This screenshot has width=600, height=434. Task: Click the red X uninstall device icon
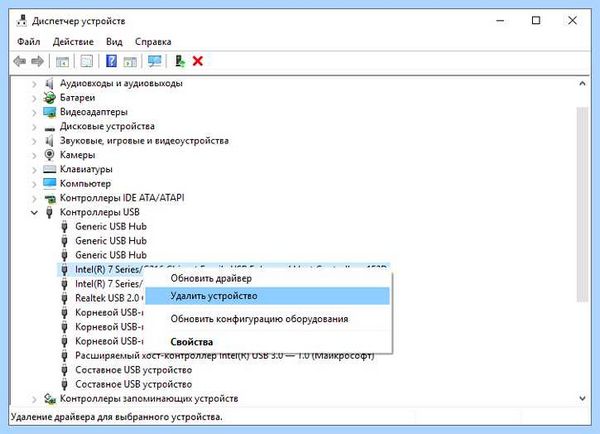point(198,61)
